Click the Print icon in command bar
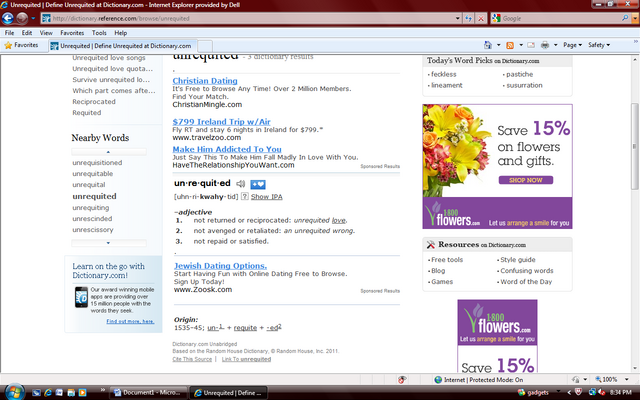 tap(545, 45)
